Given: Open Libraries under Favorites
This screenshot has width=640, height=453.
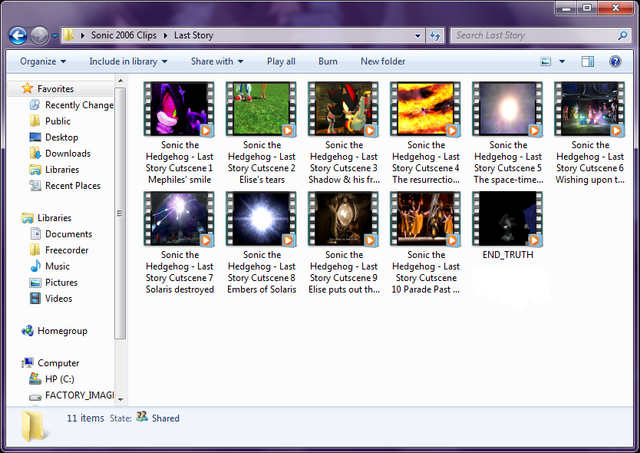Looking at the screenshot, I should [54, 169].
